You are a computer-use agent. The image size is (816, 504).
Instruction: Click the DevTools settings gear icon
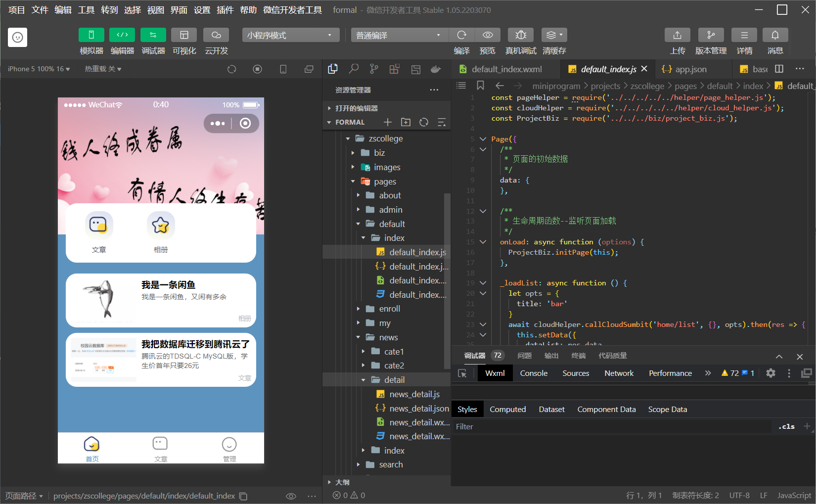(x=771, y=373)
